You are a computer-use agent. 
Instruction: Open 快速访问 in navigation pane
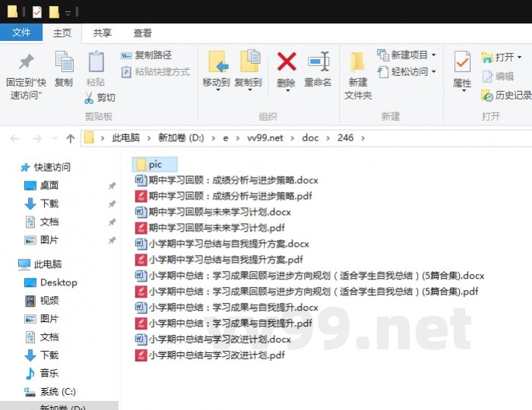click(46, 167)
